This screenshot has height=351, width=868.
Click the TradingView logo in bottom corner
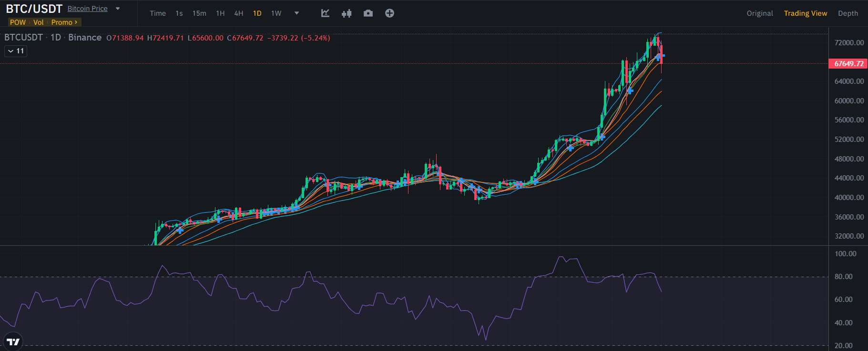pos(13,341)
